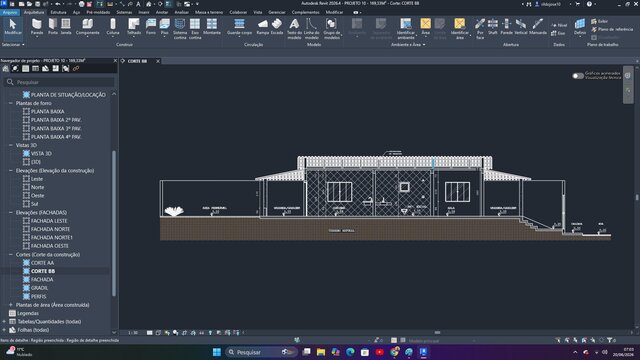The image size is (640, 360).
Task: Open the FACHADA NORTE elevation
Action: pyautogui.click(x=50, y=229)
